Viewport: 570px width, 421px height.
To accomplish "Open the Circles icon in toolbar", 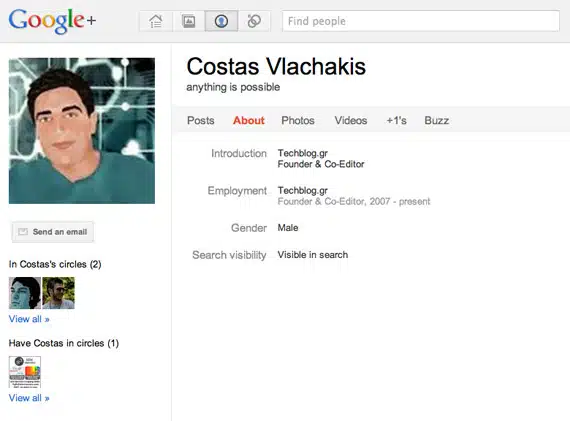I will [254, 21].
